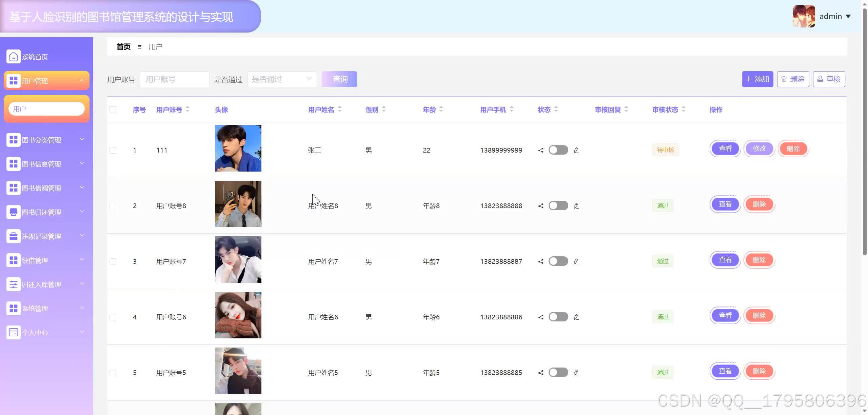This screenshot has width=868, height=415.
Task: Click the 用户账号 search input field
Action: (x=175, y=79)
